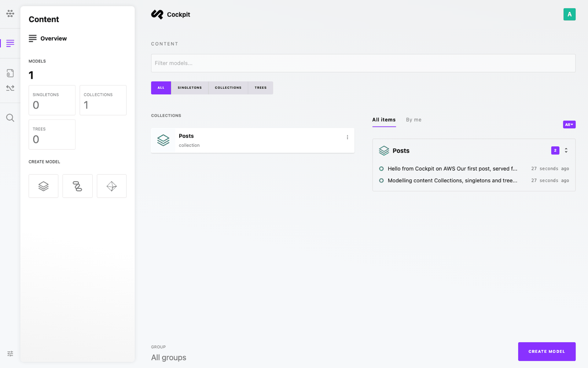
Task: Filter by TREES
Action: pyautogui.click(x=261, y=88)
